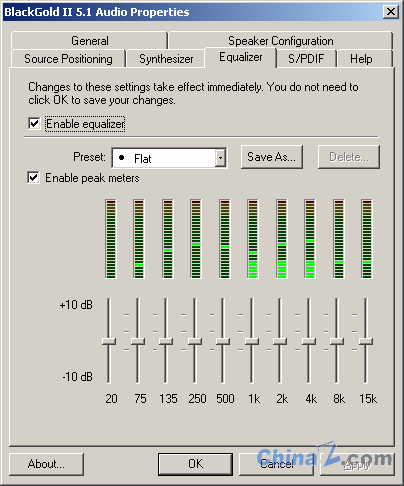Click the disabled Delete... button
Image resolution: width=404 pixels, height=486 pixels.
[x=349, y=157]
